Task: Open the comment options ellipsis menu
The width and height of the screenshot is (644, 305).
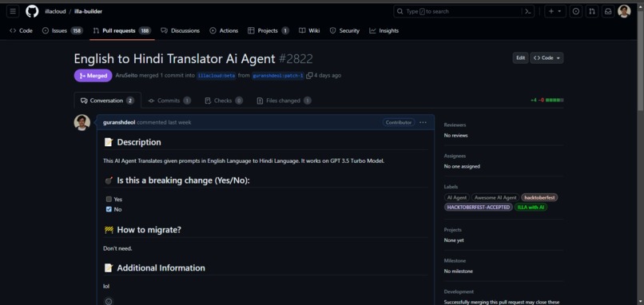Action: [423, 122]
